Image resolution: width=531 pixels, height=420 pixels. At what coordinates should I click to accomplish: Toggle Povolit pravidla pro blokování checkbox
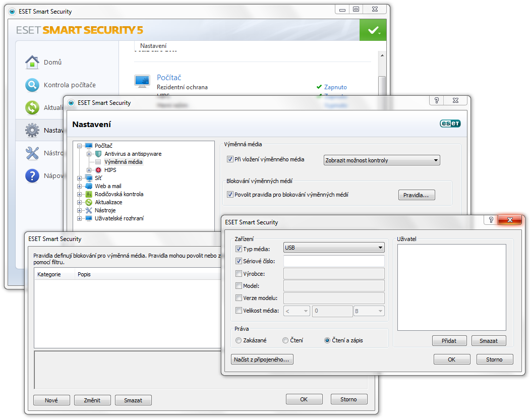230,195
